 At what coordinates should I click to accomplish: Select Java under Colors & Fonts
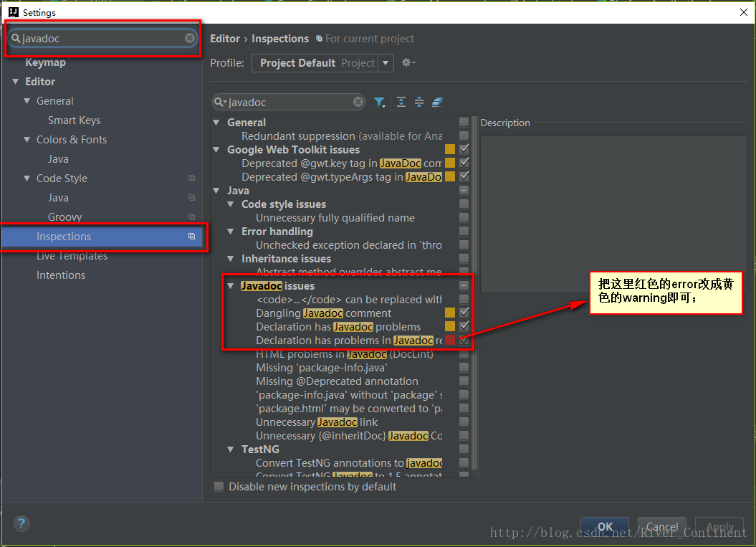coord(58,159)
